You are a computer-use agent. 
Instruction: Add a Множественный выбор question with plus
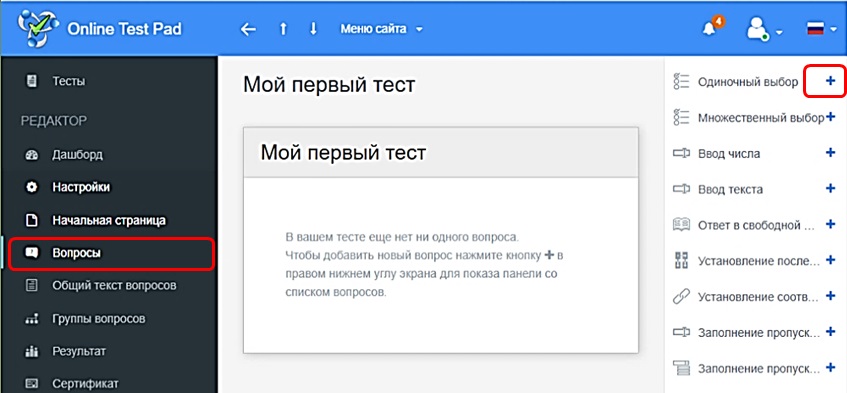831,118
